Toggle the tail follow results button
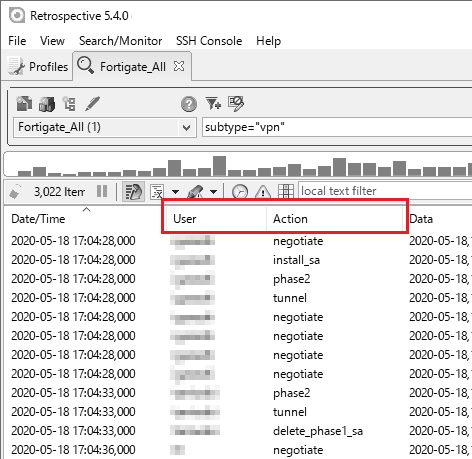This screenshot has height=459, width=472. pos(133,192)
